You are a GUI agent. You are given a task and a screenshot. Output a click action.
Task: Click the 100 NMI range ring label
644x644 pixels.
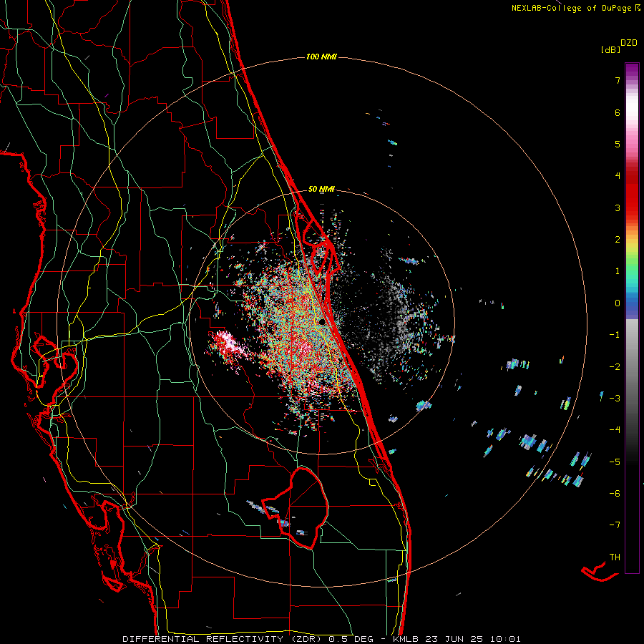click(321, 57)
